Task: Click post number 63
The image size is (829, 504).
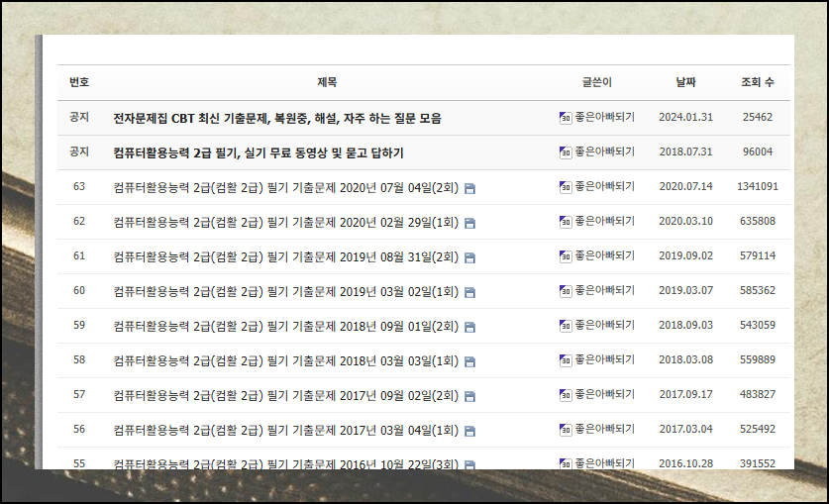Action: click(x=79, y=186)
